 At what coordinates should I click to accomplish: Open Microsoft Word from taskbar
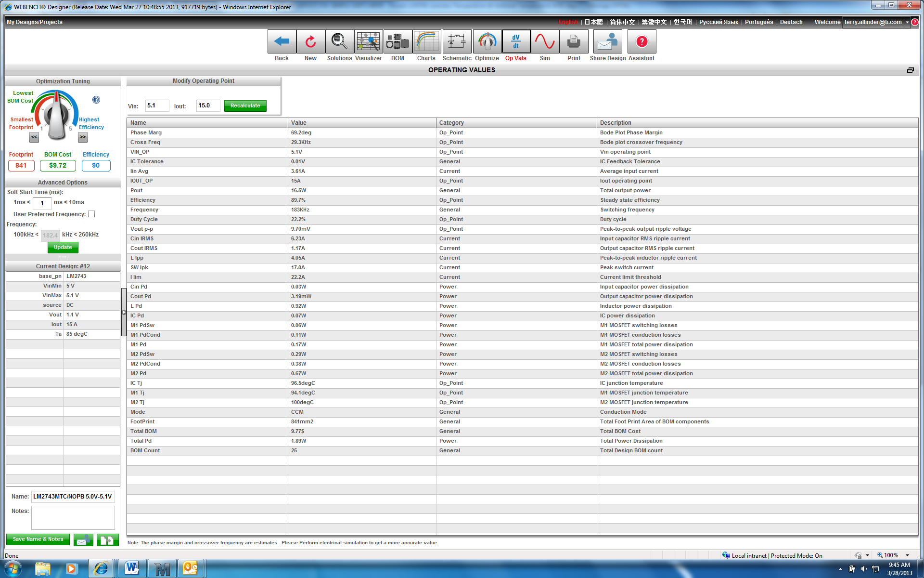tap(132, 568)
